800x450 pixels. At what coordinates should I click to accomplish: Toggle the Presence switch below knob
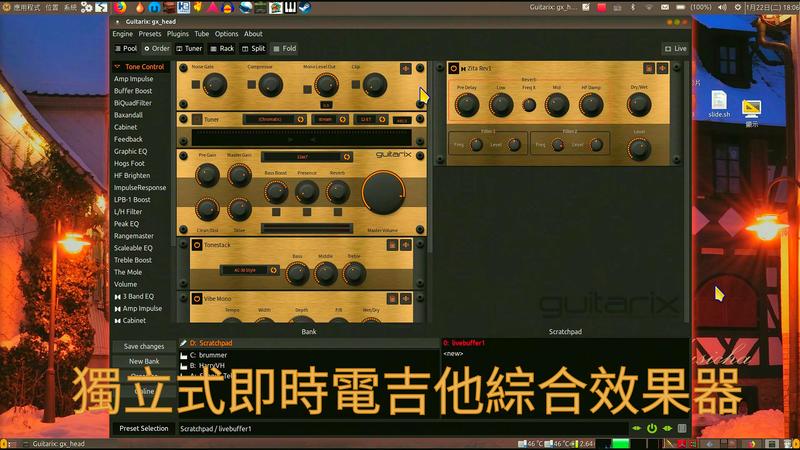tap(307, 212)
